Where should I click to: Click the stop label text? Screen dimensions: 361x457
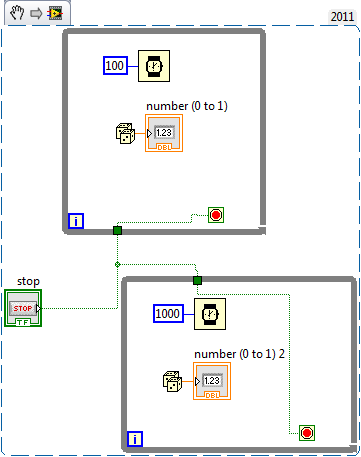click(28, 281)
